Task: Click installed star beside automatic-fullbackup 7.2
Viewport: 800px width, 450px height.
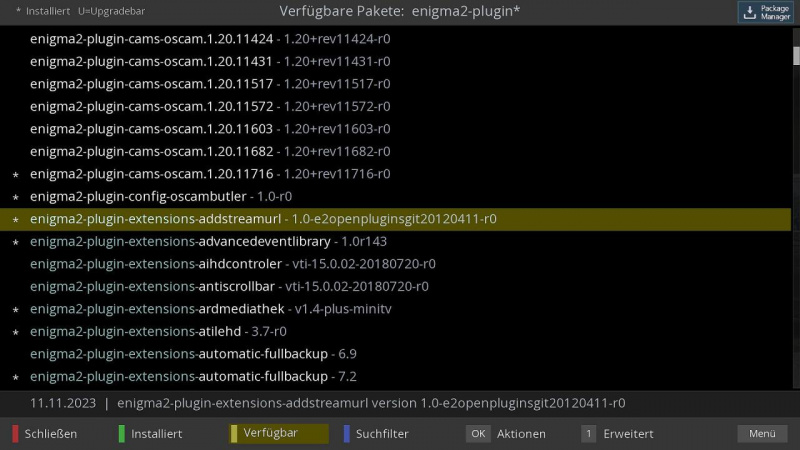Action: coord(16,378)
